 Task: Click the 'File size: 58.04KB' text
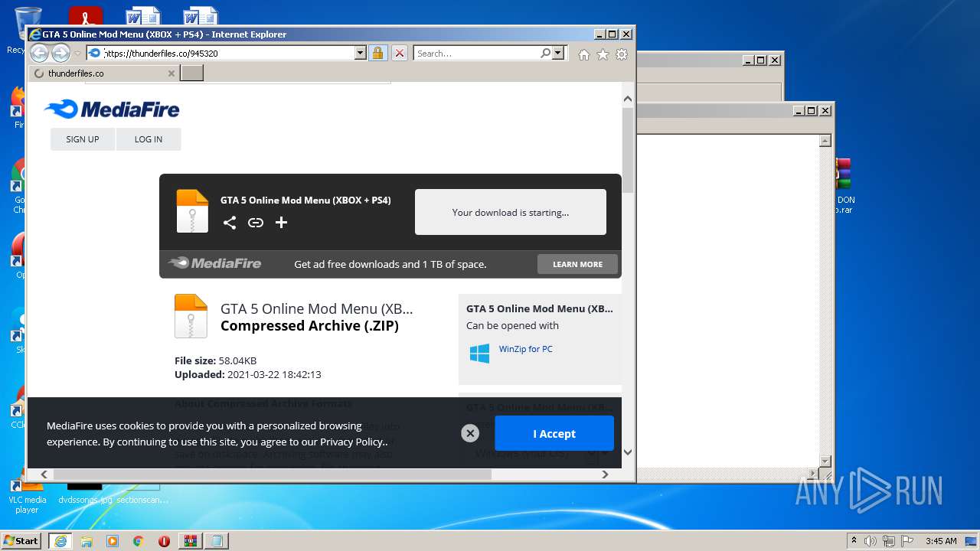pyautogui.click(x=216, y=360)
